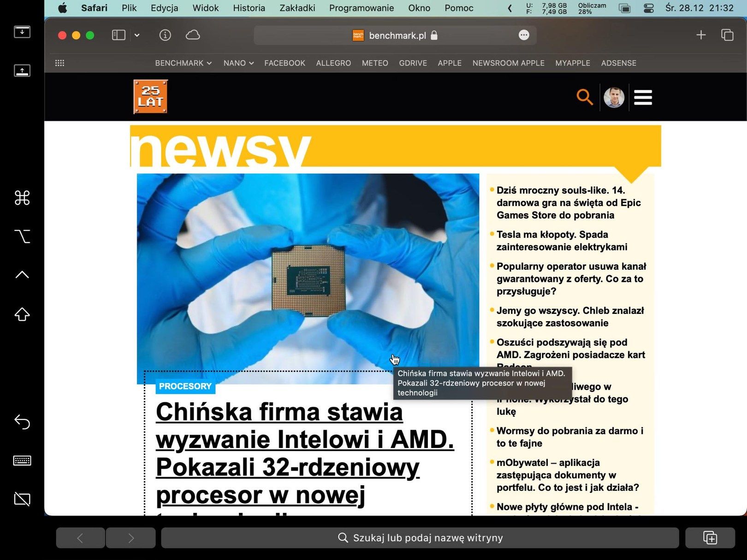Click the PROCESORY category tag
This screenshot has height=560, width=747.
pyautogui.click(x=185, y=386)
